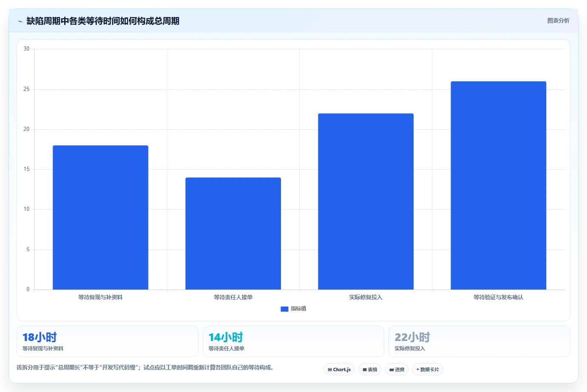Click the 指标值 legend label
This screenshot has width=587, height=392.
(x=298, y=309)
